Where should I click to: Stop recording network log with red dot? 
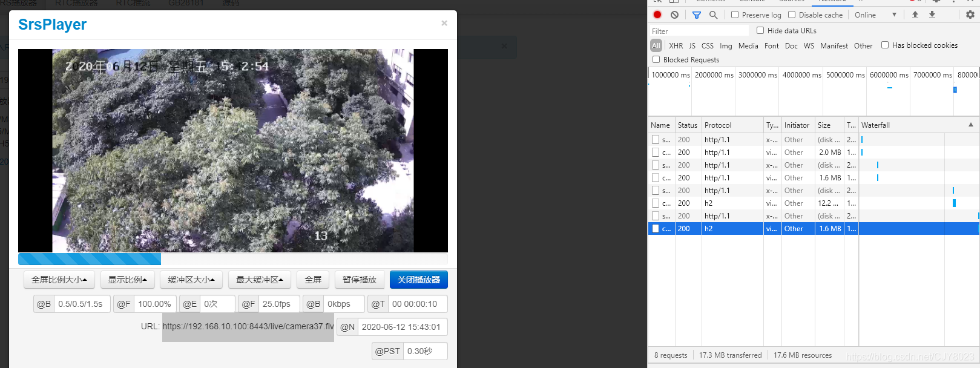657,15
